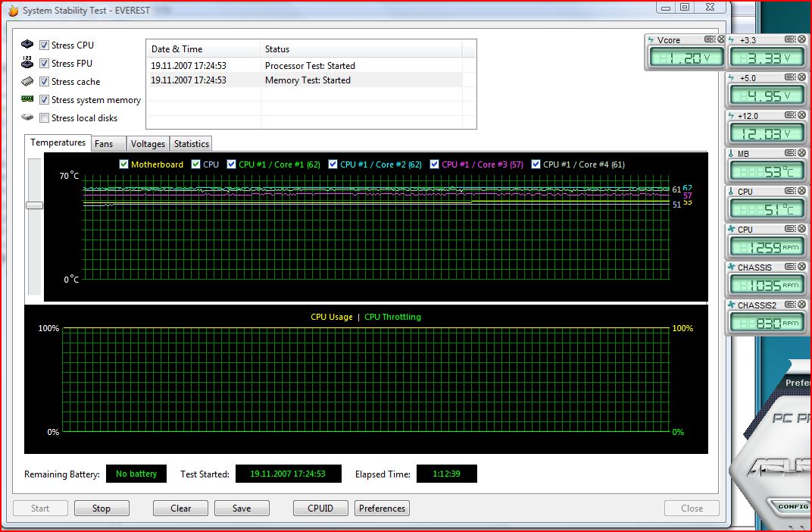Click the magnet dock icon on +5.0 widget
Image resolution: width=812 pixels, height=532 pixels.
pyautogui.click(x=791, y=77)
